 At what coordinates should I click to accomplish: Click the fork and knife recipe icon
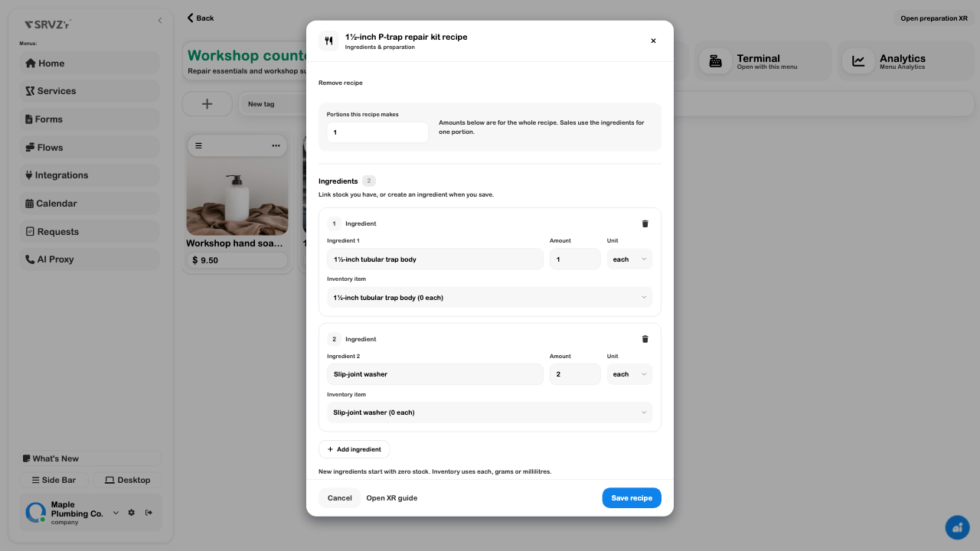click(x=328, y=41)
